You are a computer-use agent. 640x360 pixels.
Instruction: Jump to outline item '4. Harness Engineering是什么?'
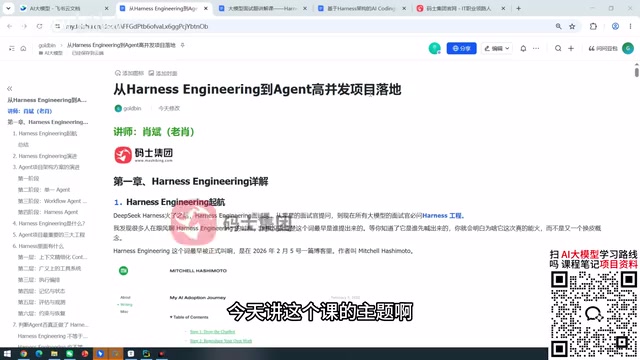[x=49, y=223]
